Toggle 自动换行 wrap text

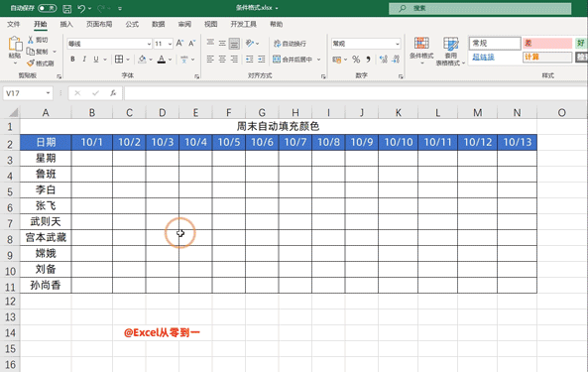coord(290,44)
